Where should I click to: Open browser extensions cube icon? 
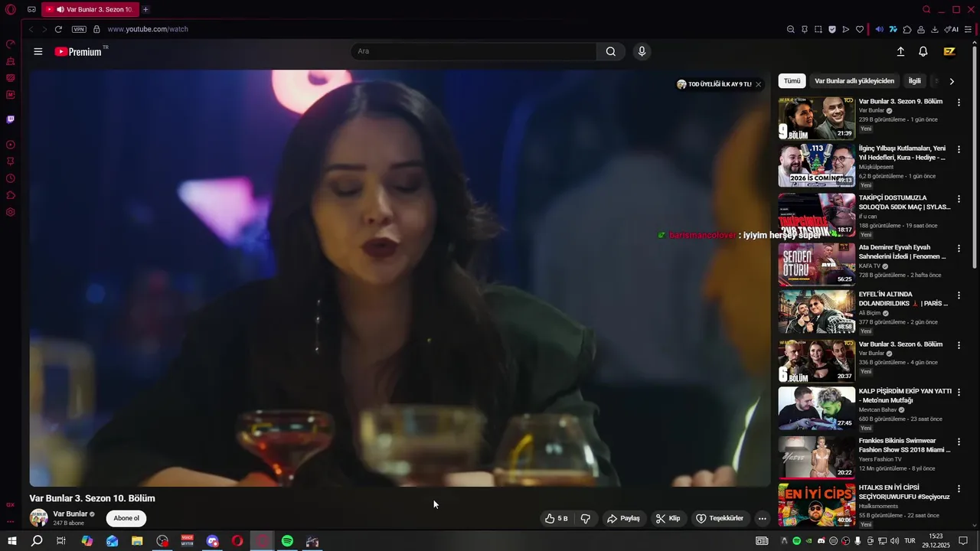[x=907, y=29]
